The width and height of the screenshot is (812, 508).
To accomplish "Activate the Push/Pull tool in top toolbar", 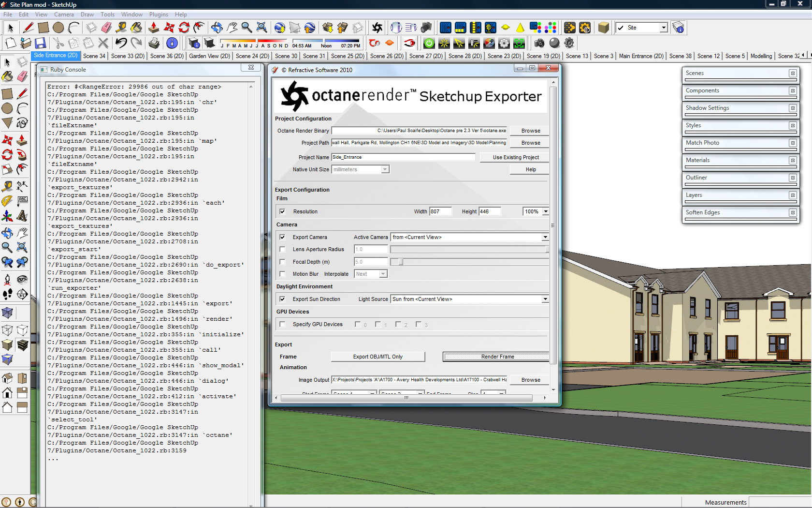I will click(154, 28).
